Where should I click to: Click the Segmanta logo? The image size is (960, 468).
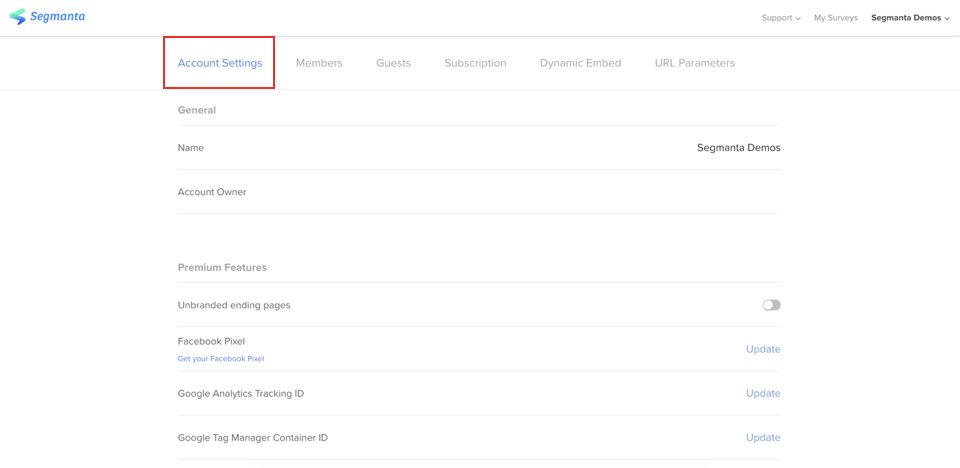pyautogui.click(x=47, y=17)
